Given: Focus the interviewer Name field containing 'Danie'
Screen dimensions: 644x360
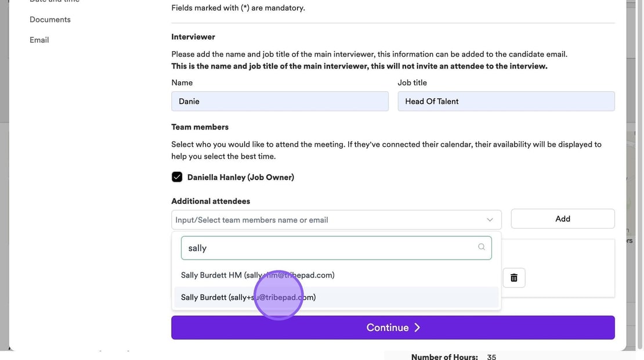Looking at the screenshot, I should [280, 101].
